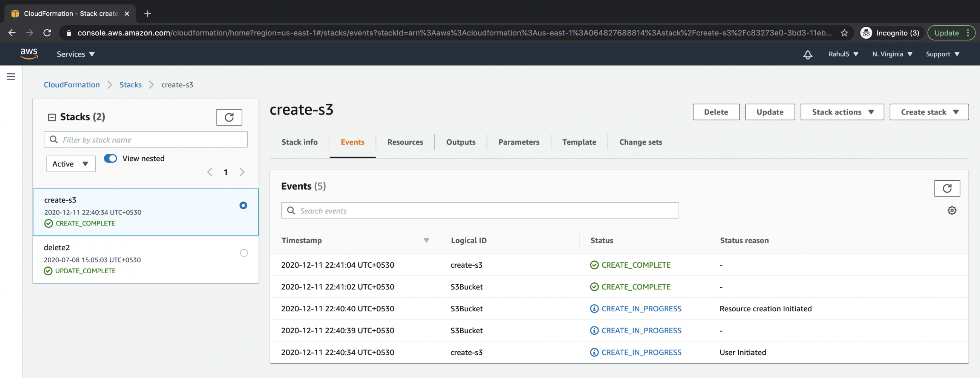The image size is (980, 378).
Task: Select the create-s3 stack radio button
Action: [x=243, y=206]
